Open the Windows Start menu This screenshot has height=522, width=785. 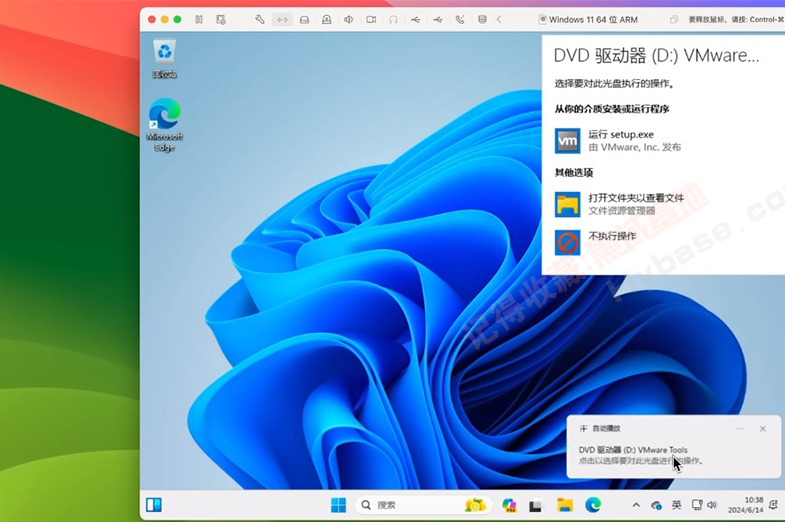click(x=338, y=505)
